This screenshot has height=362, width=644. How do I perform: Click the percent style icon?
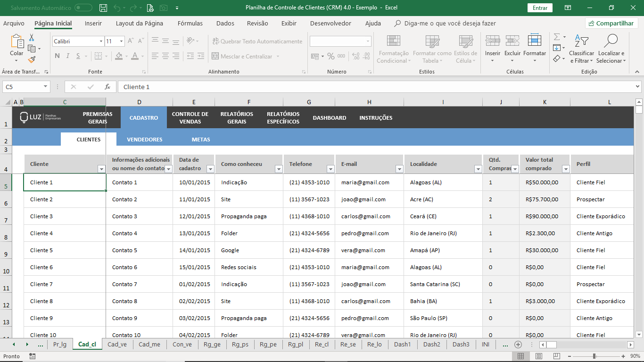(331, 56)
